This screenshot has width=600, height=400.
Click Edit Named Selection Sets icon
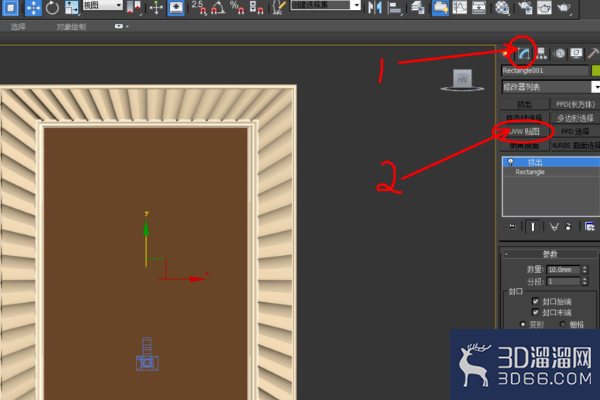tap(279, 7)
